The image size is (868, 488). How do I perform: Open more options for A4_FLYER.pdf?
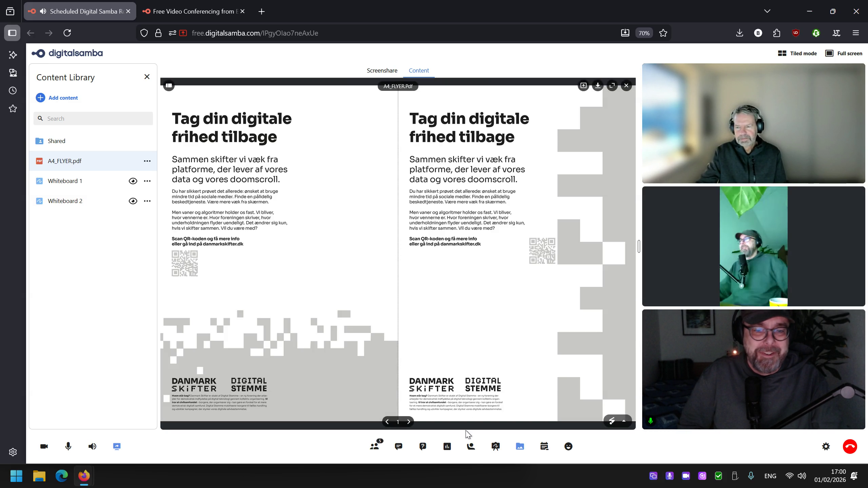[x=147, y=161]
